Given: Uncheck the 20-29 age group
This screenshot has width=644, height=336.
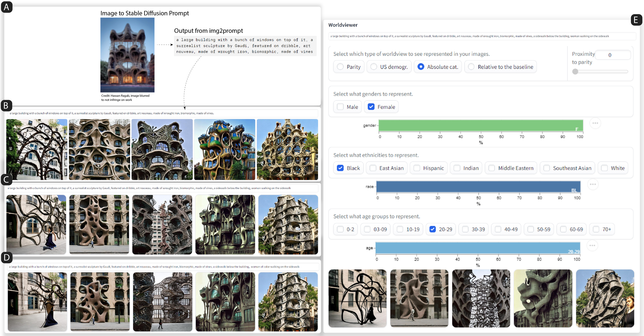Looking at the screenshot, I should click(x=433, y=229).
